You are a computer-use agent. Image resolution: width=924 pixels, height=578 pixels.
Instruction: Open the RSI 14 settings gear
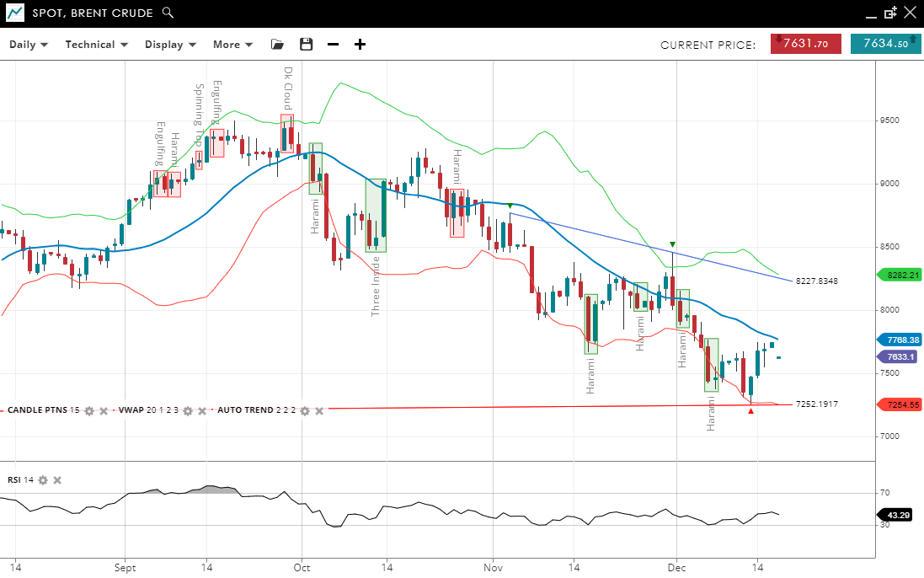(x=42, y=479)
